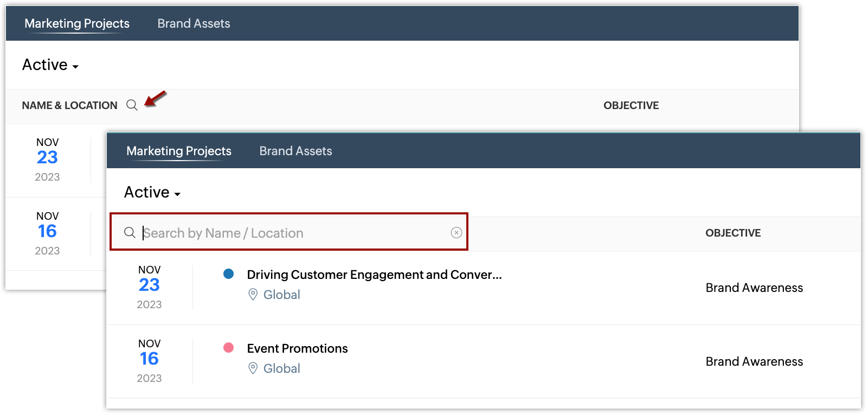Click the magnifier icon inside the search box
Viewport: 868px width, 414px height.
point(130,233)
